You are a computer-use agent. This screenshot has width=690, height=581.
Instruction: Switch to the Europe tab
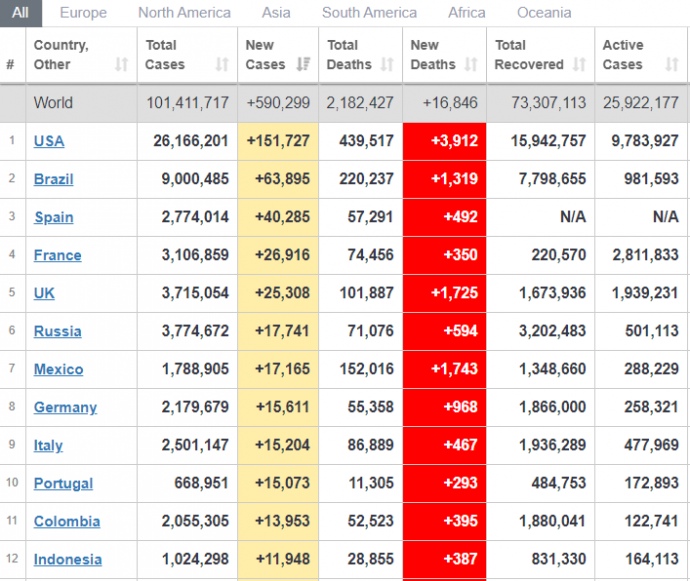[x=83, y=13]
